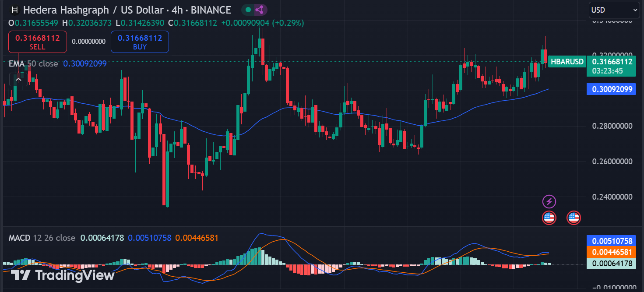Viewport: 644px width, 292px height.
Task: Click the histogram axis label 0.00064178
Action: pyautogui.click(x=612, y=263)
